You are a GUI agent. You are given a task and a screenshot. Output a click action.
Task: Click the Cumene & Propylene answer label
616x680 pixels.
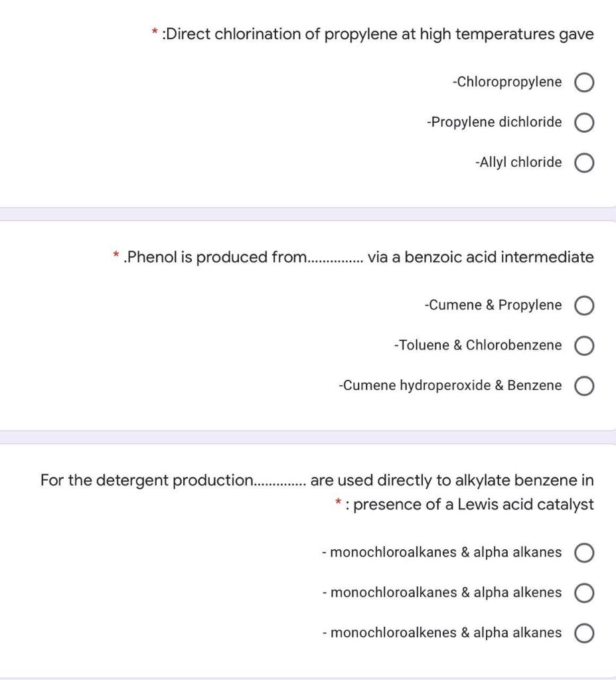[494, 305]
